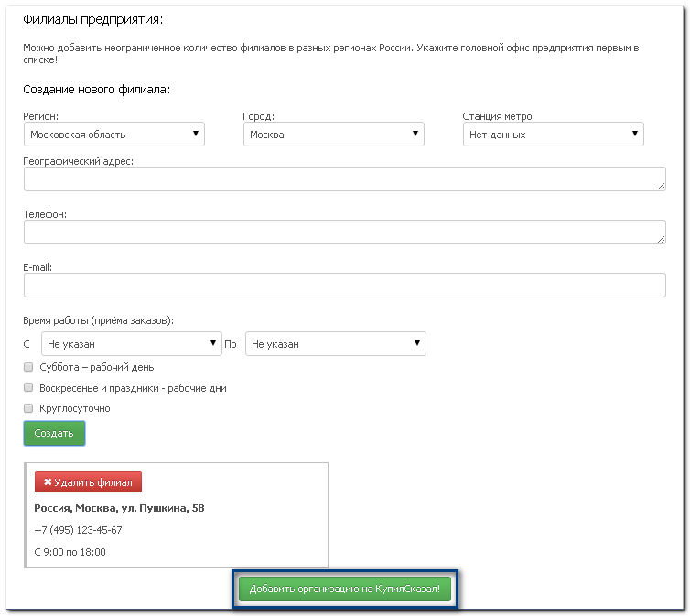Screen dimensions: 690x616
Task: Click the Создание нового филиала heading
Action: tap(96, 89)
